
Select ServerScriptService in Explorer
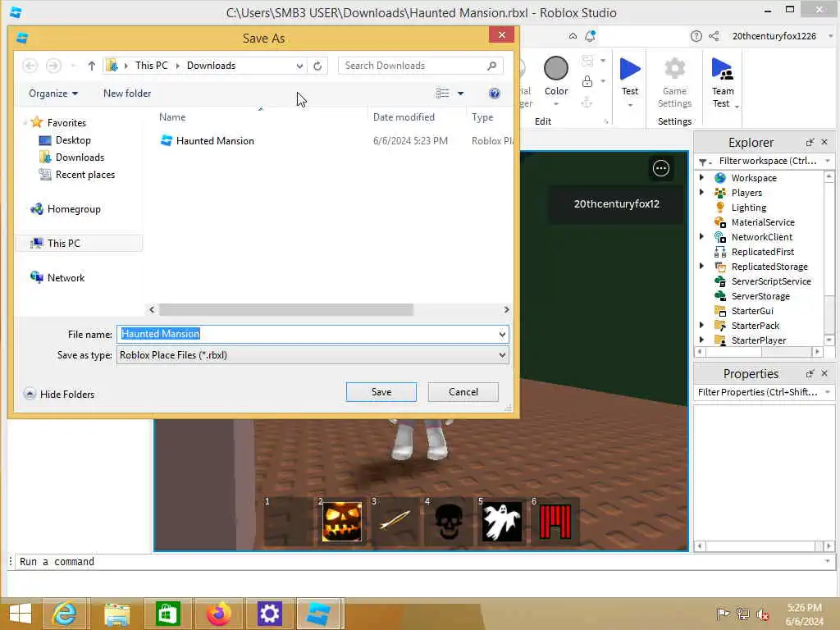coord(771,281)
